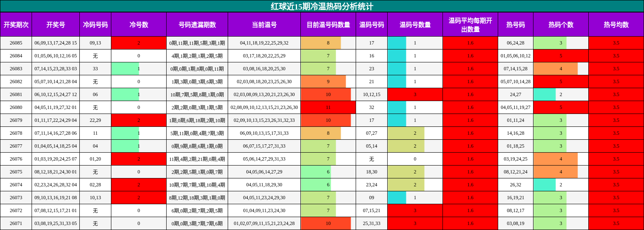This screenshot has width=644, height=230.
Task: Click draw numbers 05,07,10,14,21,28 04
Action: pyautogui.click(x=56, y=82)
